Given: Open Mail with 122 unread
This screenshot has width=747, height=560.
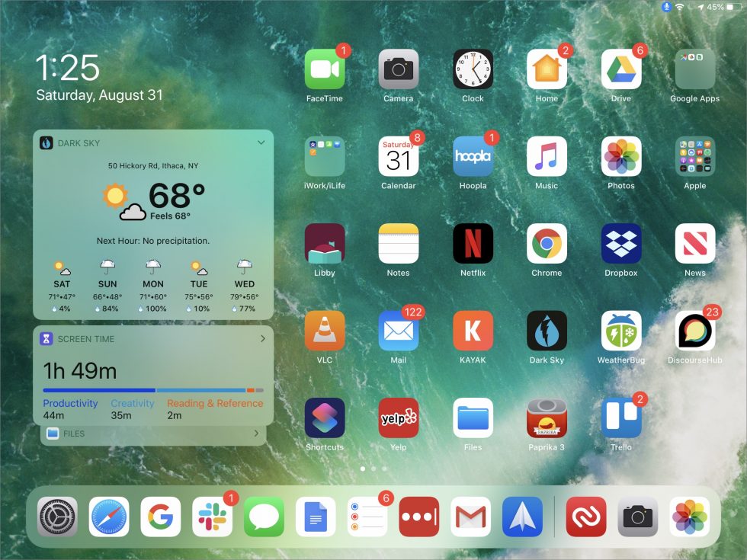Looking at the screenshot, I should (x=398, y=331).
